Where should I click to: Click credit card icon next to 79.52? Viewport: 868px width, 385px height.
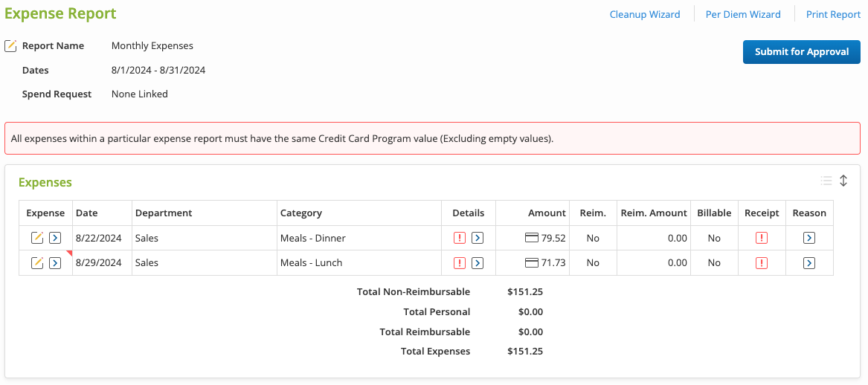pos(531,238)
